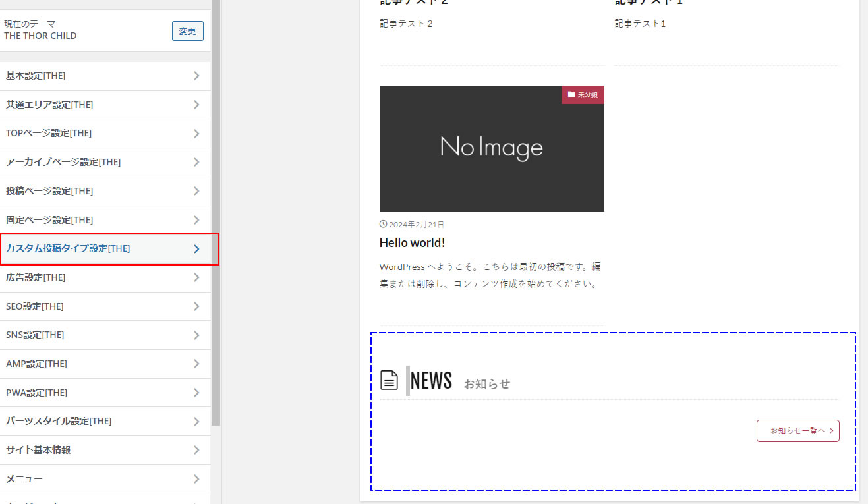Screen dimensions: 868x504
Task: Open TOPページ設定[THE] section
Action: tap(105, 134)
